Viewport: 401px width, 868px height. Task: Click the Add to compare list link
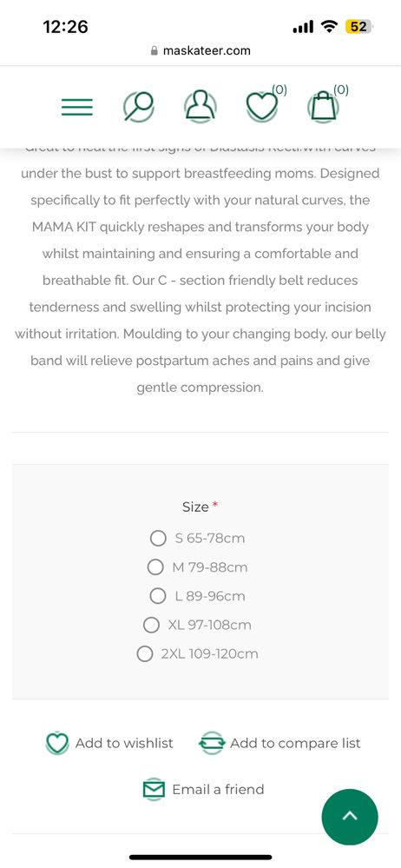click(295, 743)
